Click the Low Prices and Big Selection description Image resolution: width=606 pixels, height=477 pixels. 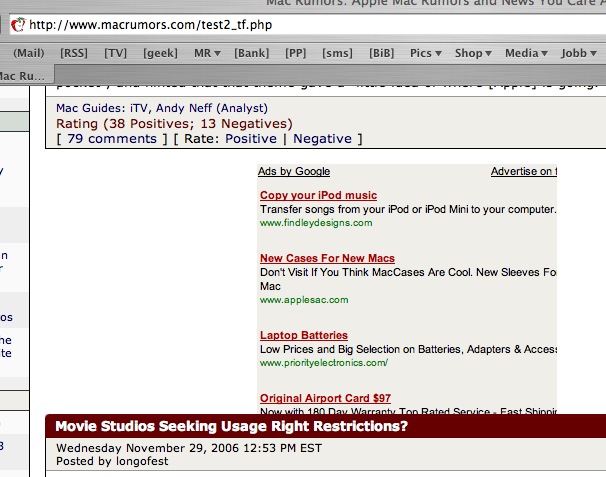(408, 349)
